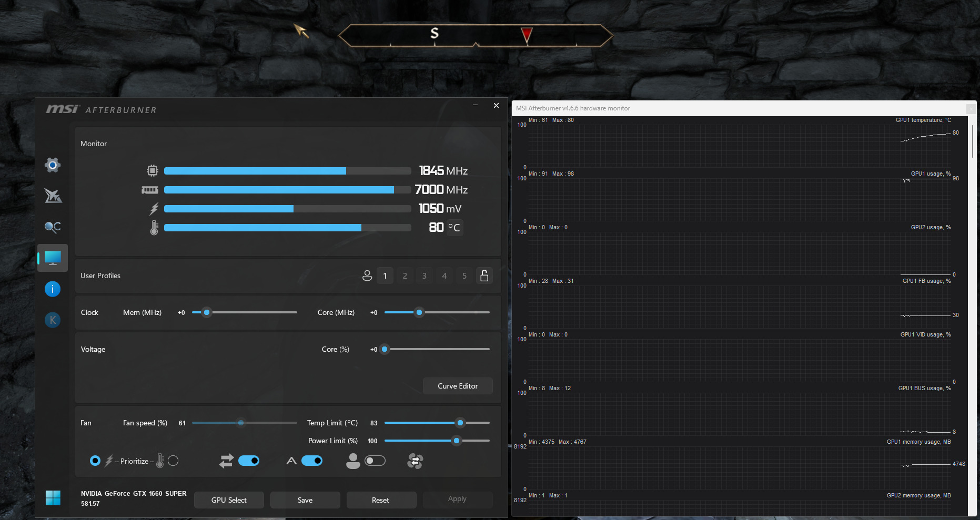Open the OC Scanner from the sidebar

coord(53,227)
